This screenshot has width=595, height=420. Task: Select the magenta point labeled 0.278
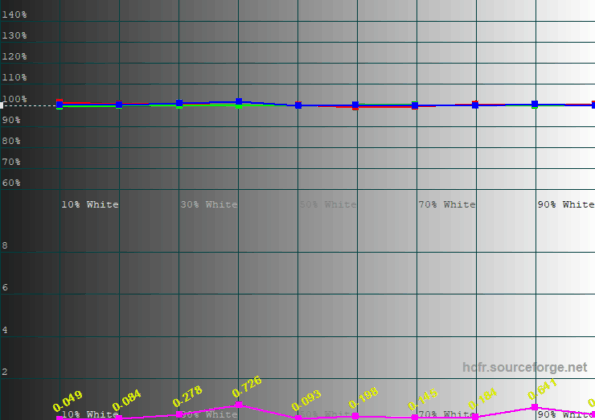179,414
